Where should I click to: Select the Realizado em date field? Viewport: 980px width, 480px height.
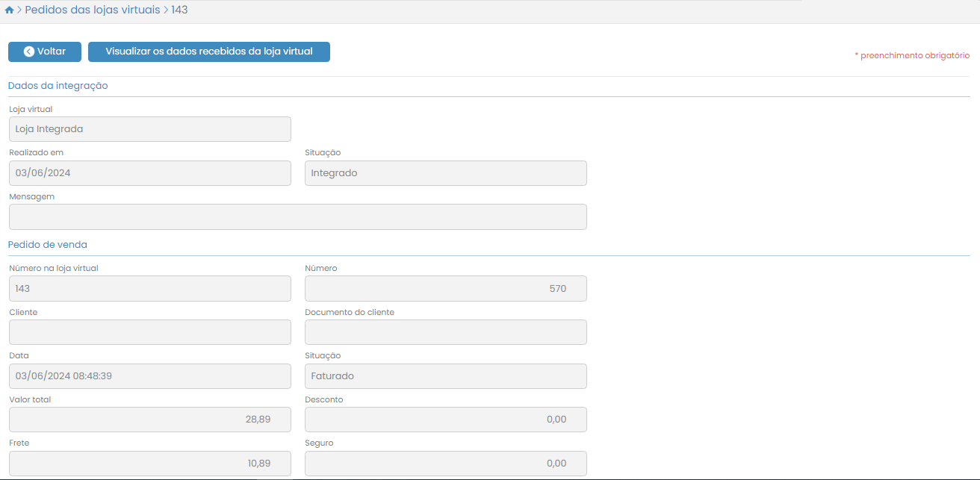coord(149,173)
